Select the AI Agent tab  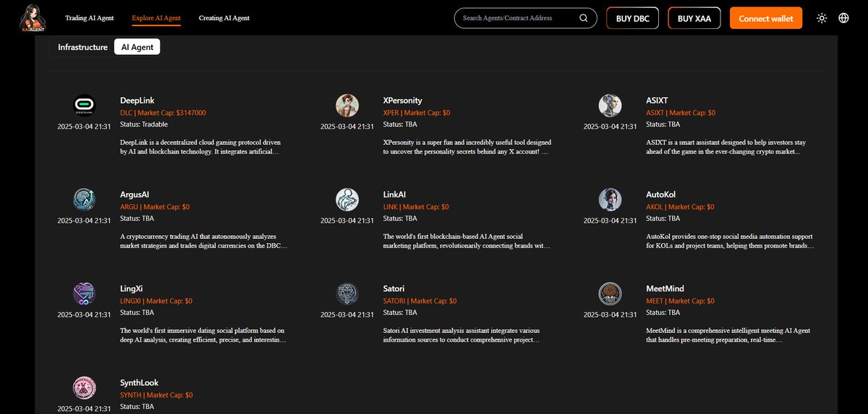137,47
